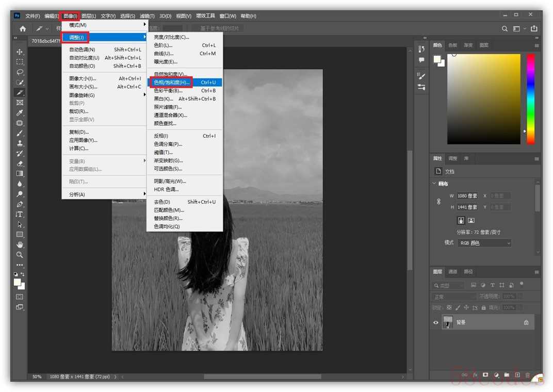
Task: Toggle lock image pixels brush icon
Action: click(x=458, y=307)
